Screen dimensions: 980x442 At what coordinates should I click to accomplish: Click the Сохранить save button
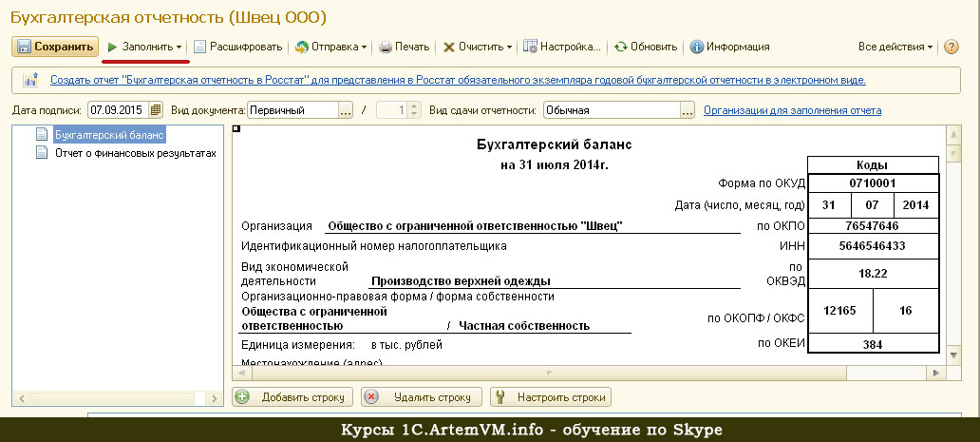pyautogui.click(x=55, y=47)
